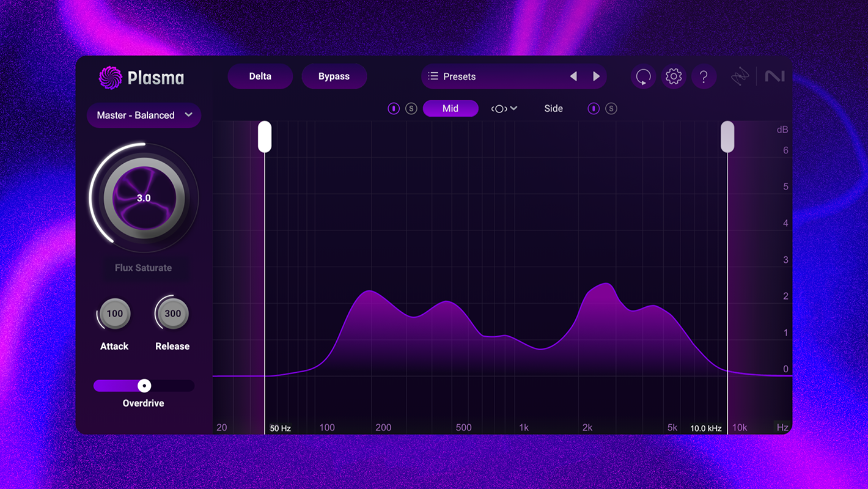Click the 2k frequency axis label

[x=587, y=428]
